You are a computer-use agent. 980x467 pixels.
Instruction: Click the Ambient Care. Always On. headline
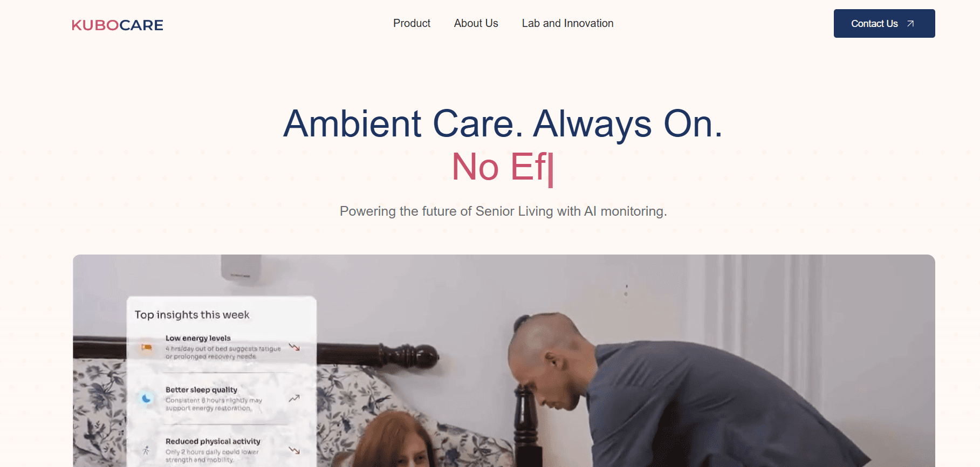(x=503, y=124)
